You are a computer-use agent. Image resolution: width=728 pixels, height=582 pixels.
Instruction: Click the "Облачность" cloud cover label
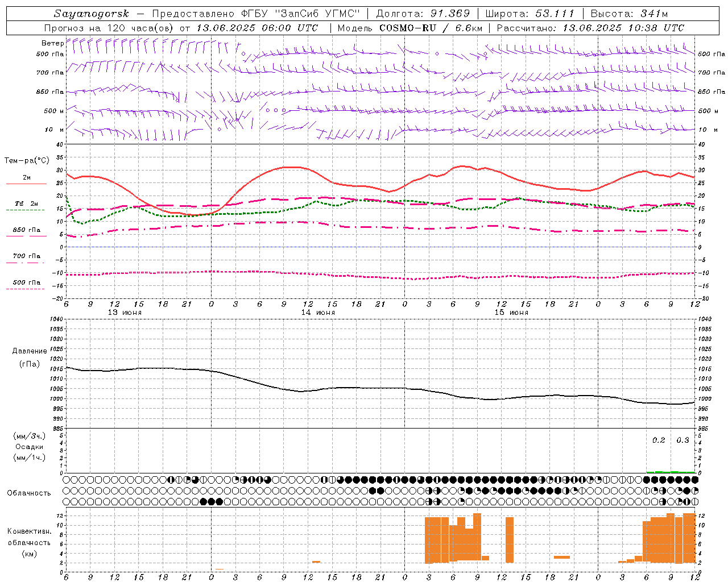point(29,493)
